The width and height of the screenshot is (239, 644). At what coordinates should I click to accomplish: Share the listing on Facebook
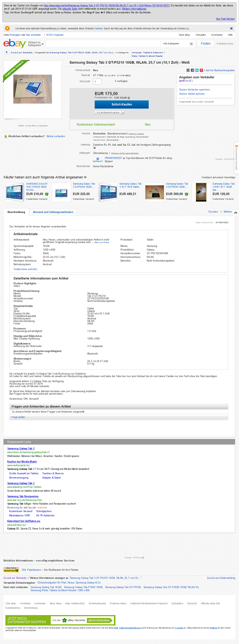coord(192,70)
